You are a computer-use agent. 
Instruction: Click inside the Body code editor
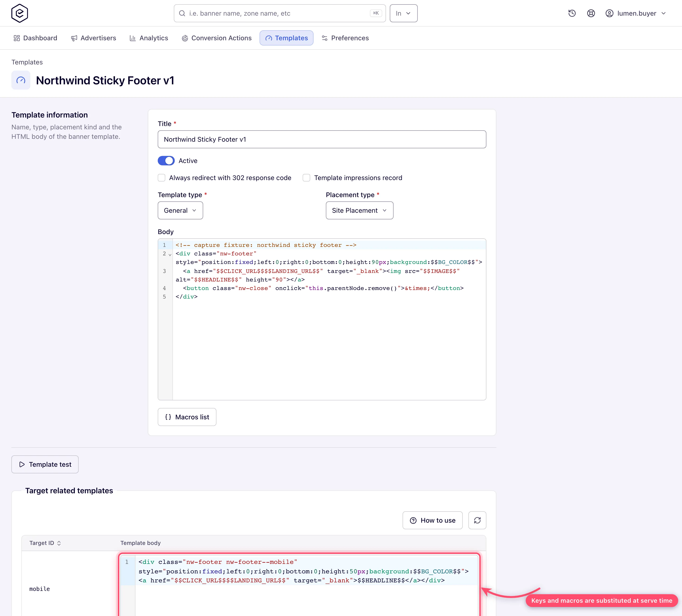(322, 320)
